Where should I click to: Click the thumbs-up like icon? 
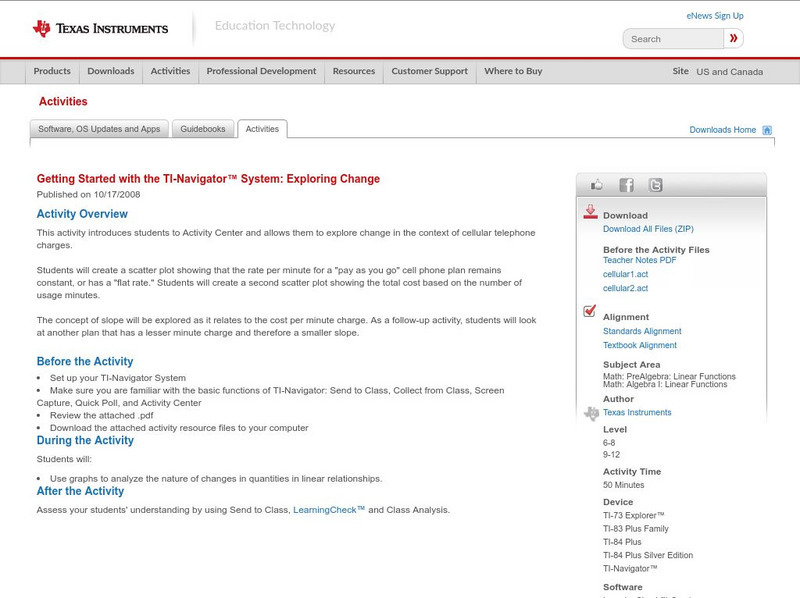pos(596,185)
